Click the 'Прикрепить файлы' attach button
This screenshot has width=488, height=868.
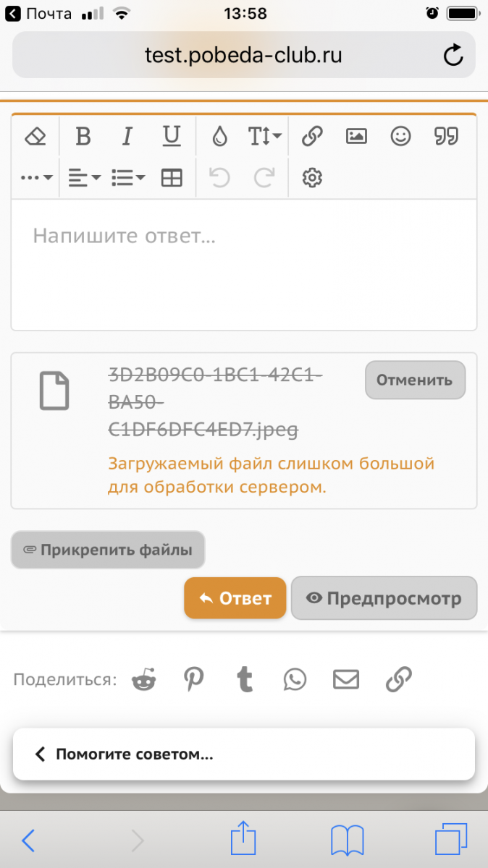pos(108,550)
